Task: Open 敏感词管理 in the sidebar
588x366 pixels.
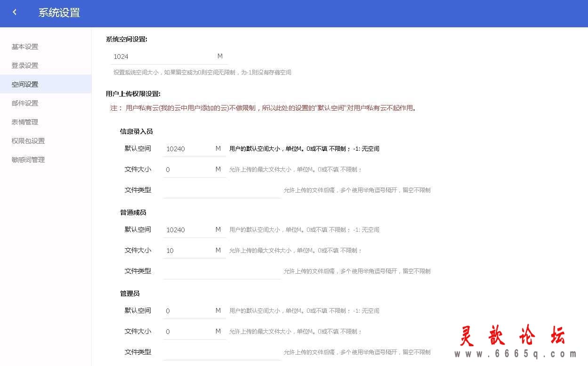Action: (46, 160)
